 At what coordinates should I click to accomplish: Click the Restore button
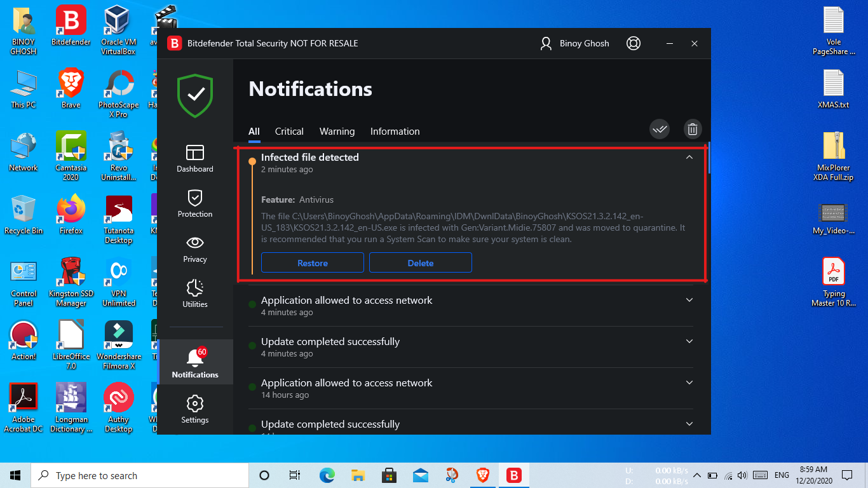click(x=313, y=263)
